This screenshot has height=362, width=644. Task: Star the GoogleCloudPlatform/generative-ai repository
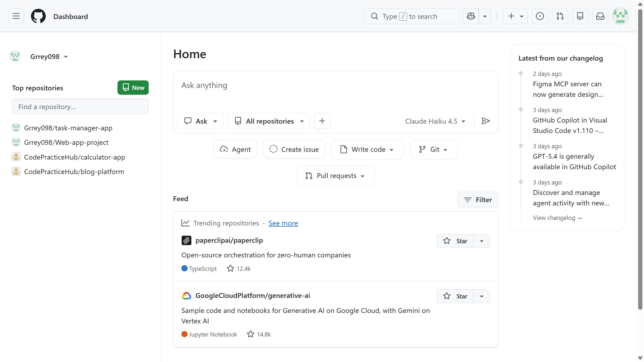coord(455,296)
